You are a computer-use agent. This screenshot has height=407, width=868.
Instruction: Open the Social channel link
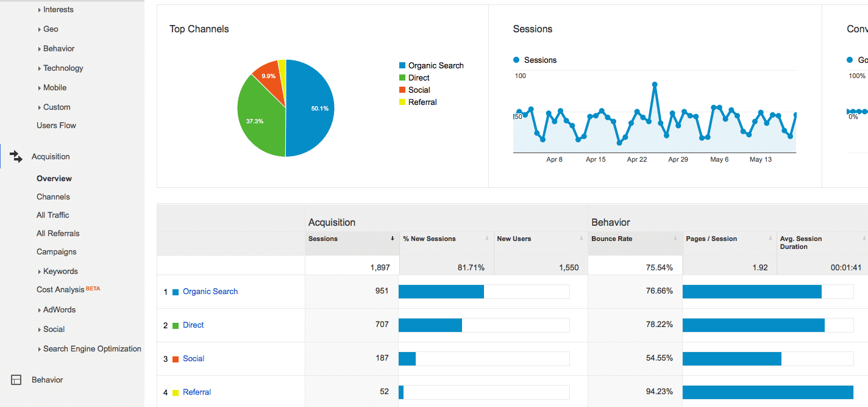193,359
